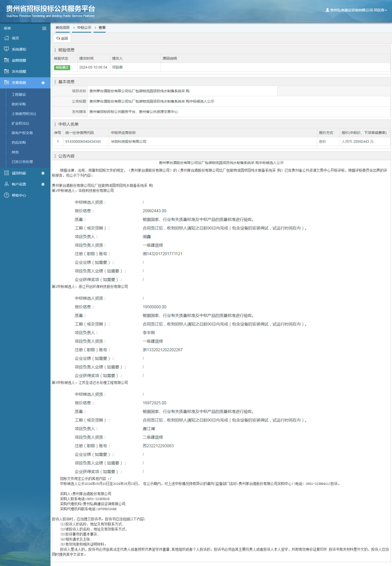Select 已发公告处理 submenu item
392x566 pixels.
click(22, 162)
